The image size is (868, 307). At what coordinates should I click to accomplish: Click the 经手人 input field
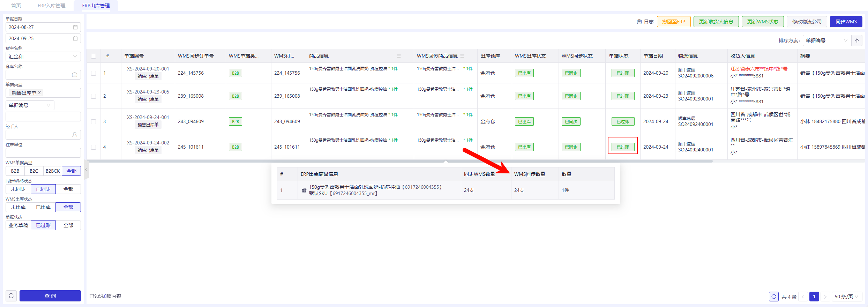coord(43,135)
